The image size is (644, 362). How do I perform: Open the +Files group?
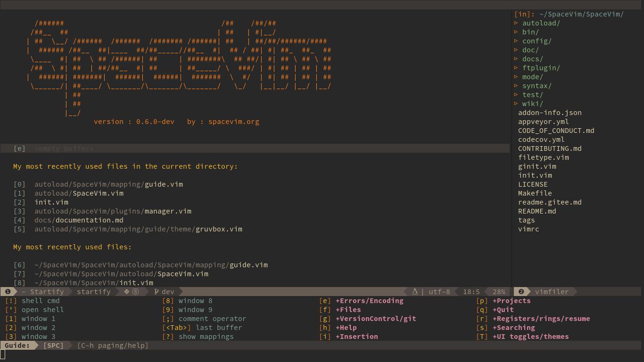(340, 310)
